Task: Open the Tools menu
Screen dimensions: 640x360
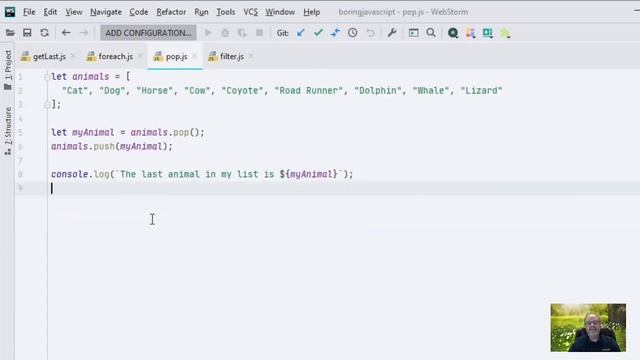Action: [x=226, y=12]
